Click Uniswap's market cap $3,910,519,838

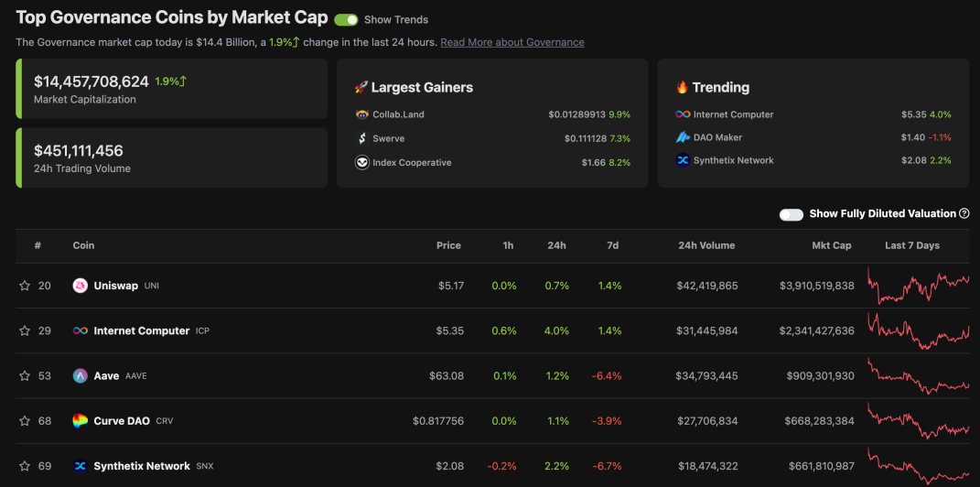pyautogui.click(x=817, y=286)
